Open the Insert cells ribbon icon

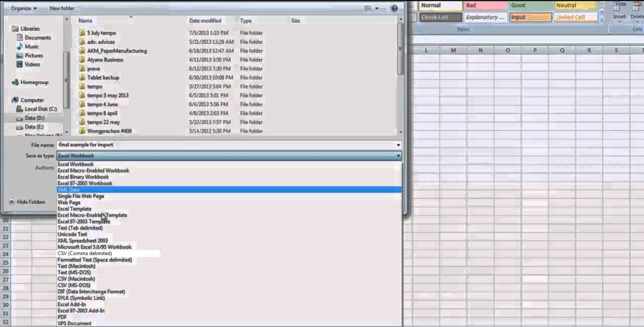(x=619, y=11)
